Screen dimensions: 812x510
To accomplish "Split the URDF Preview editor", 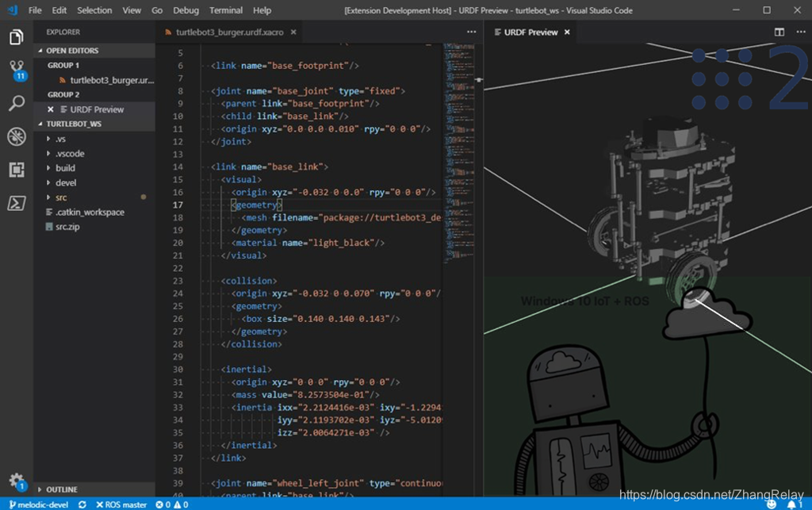I will click(779, 32).
